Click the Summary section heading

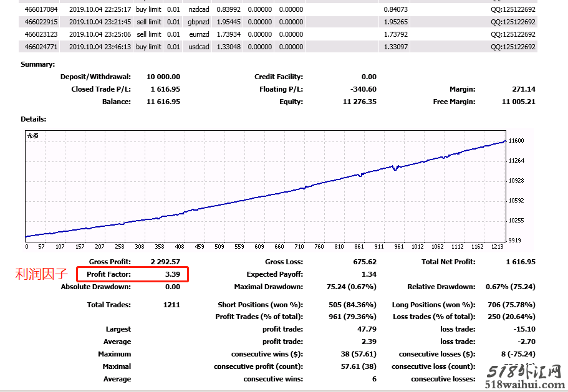(x=37, y=64)
